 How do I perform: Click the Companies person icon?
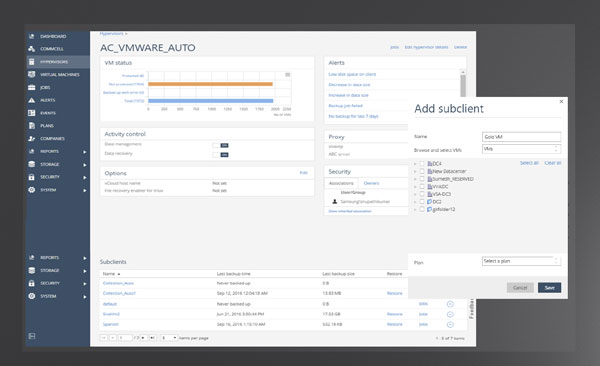click(x=32, y=139)
